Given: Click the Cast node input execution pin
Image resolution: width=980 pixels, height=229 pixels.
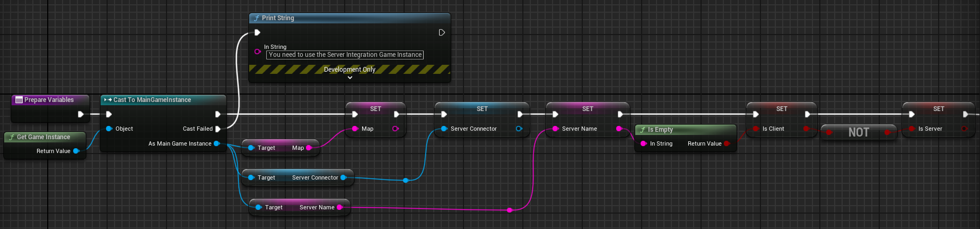Looking at the screenshot, I should (x=109, y=114).
